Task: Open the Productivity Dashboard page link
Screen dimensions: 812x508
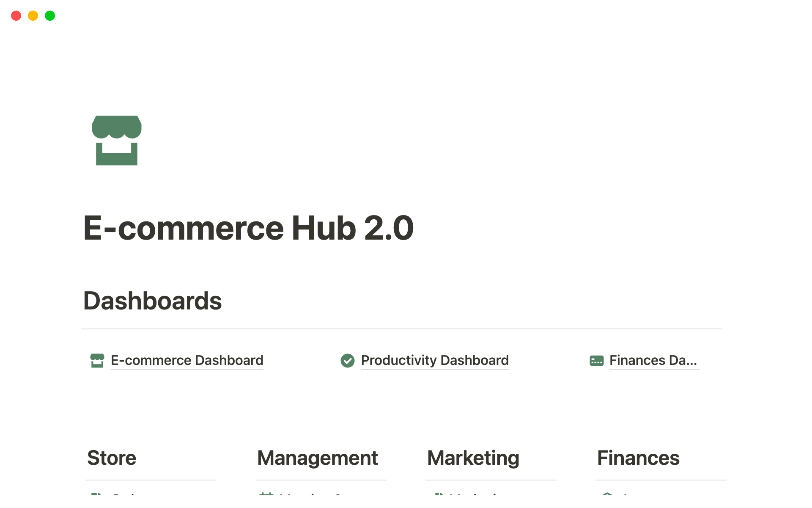Action: click(x=435, y=361)
